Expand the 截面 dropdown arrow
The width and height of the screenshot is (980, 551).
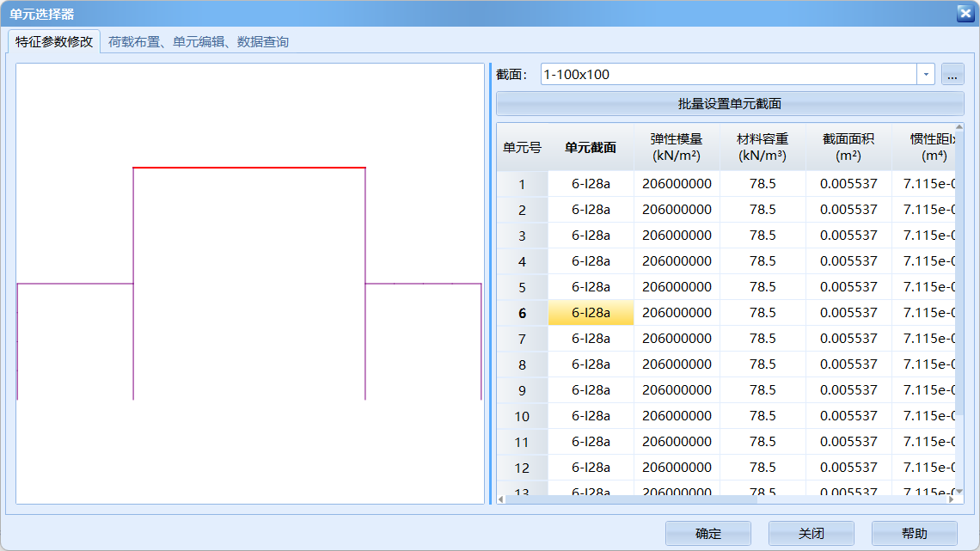click(x=926, y=75)
